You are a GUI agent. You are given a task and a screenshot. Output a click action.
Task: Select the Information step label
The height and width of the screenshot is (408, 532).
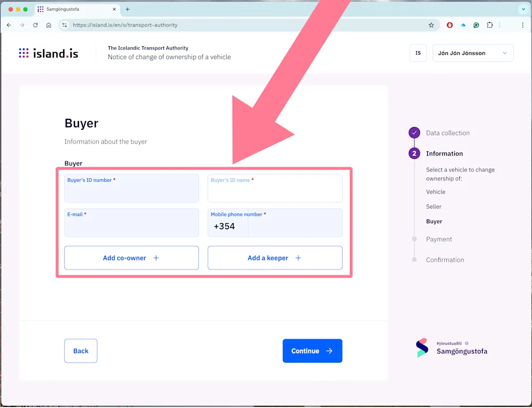click(444, 153)
